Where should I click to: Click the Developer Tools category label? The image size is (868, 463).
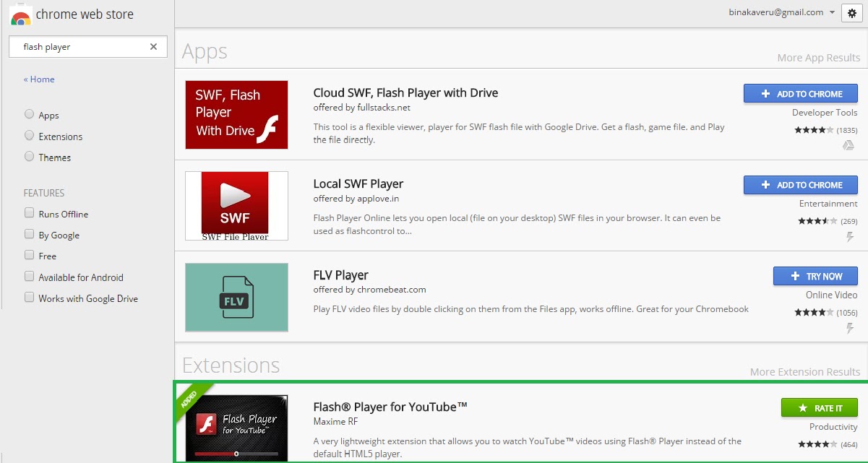(x=825, y=113)
